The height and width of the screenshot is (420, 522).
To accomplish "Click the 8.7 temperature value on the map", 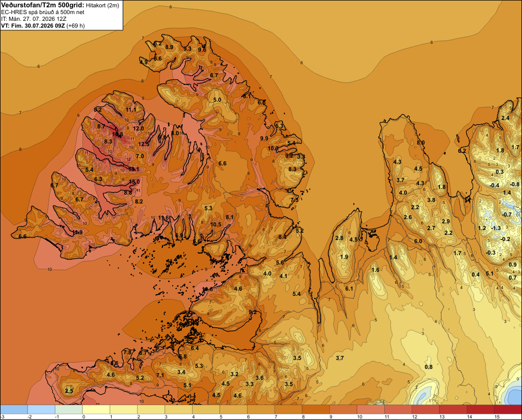I will click(x=101, y=126).
